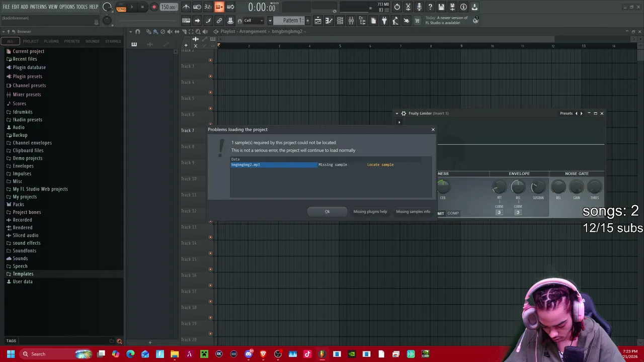Toggle the playlist snap magnet icon

(137, 32)
